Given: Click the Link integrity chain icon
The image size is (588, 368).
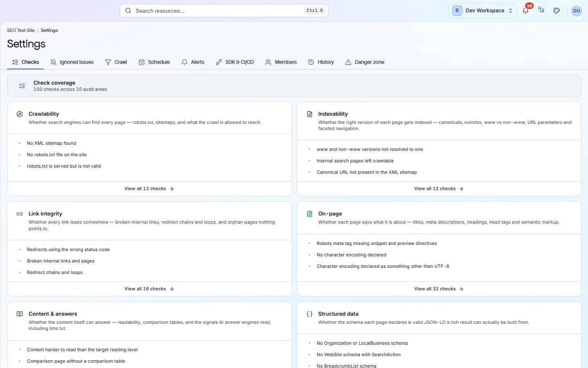Looking at the screenshot, I should click(x=20, y=214).
